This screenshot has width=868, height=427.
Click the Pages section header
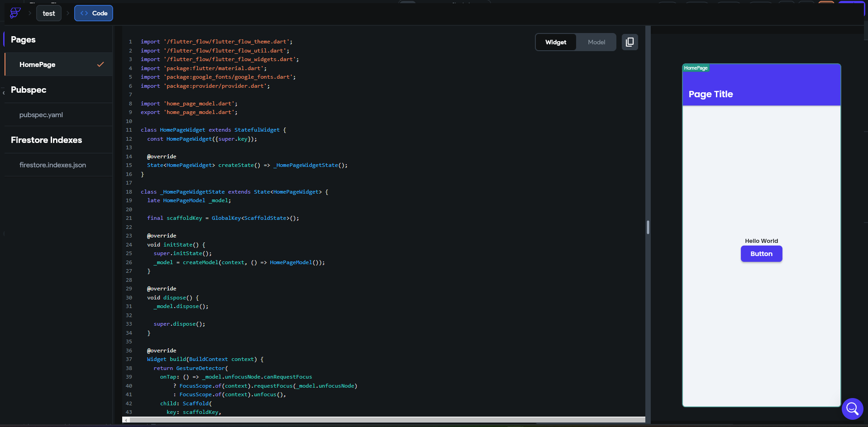[x=23, y=39]
